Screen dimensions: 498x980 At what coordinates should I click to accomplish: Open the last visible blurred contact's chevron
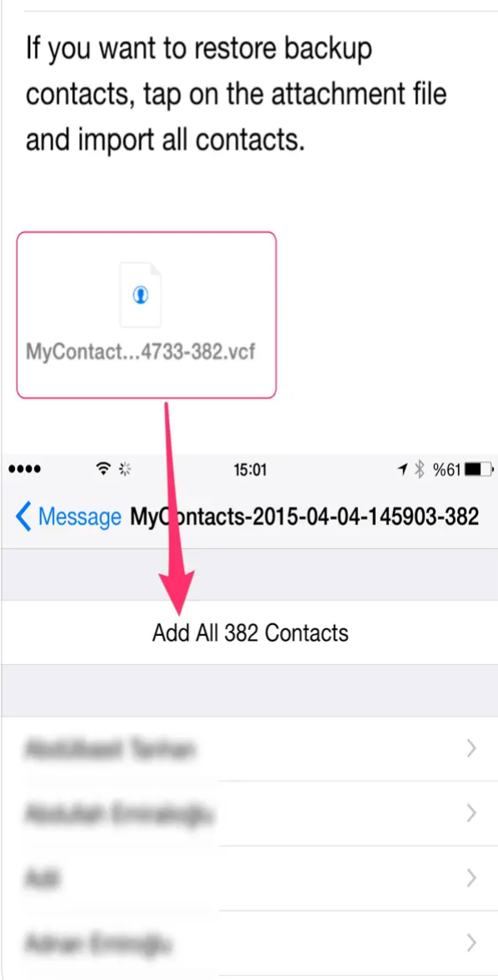471,942
